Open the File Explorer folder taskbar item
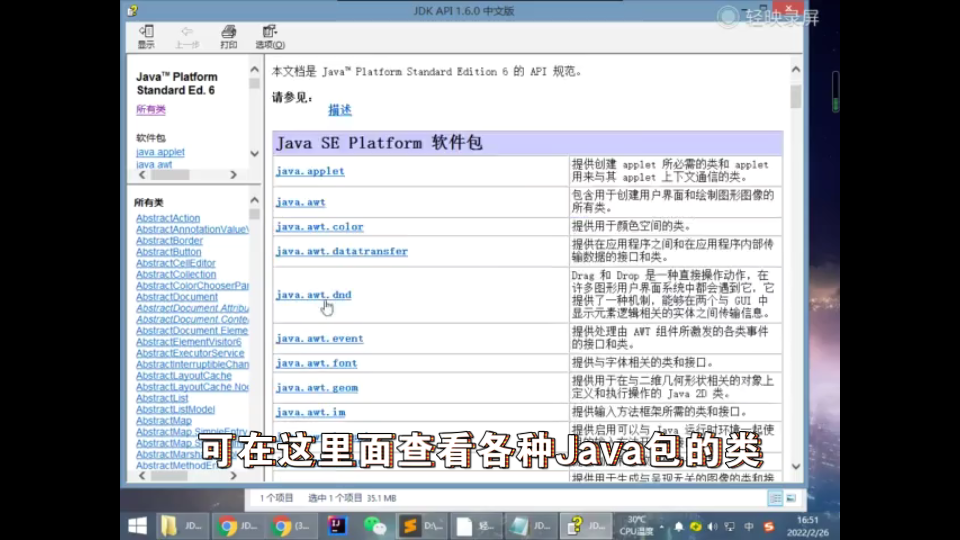This screenshot has height=540, width=960. 182,526
